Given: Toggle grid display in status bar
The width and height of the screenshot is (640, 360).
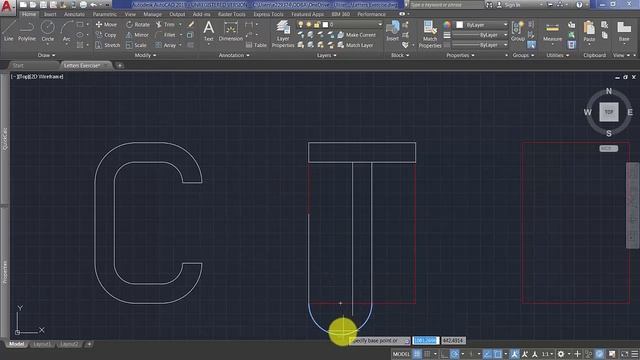Looking at the screenshot, I should click(x=417, y=354).
